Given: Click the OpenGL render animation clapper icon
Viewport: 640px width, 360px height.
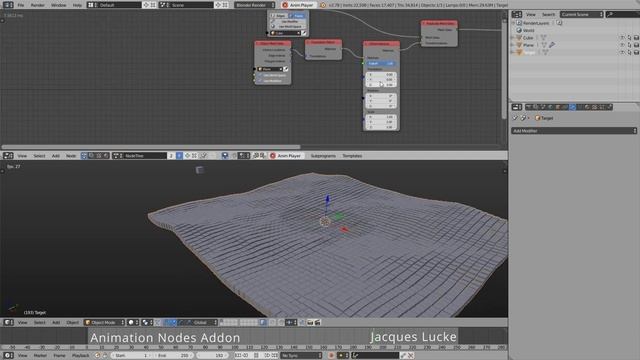Looking at the screenshot, I should coord(318,322).
